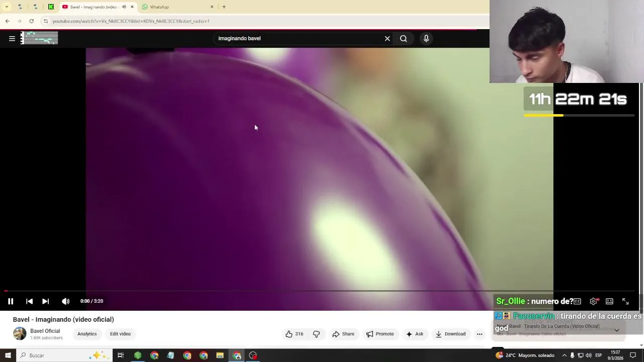Like the video (316 likes)

(x=294, y=334)
